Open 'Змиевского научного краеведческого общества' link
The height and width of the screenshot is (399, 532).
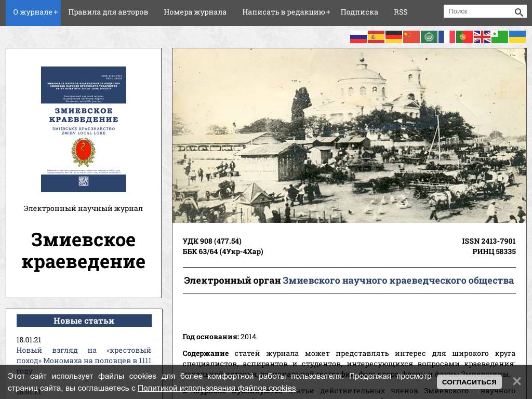[x=398, y=281]
